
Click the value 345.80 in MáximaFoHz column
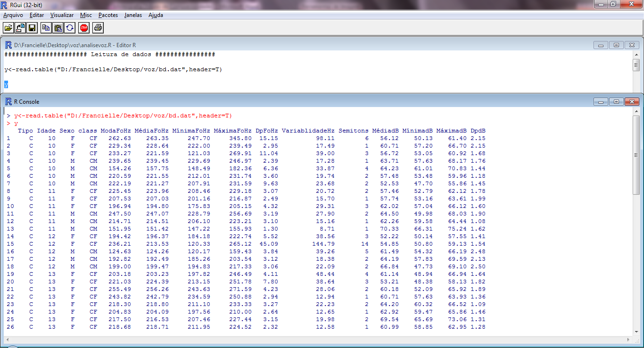click(x=240, y=138)
